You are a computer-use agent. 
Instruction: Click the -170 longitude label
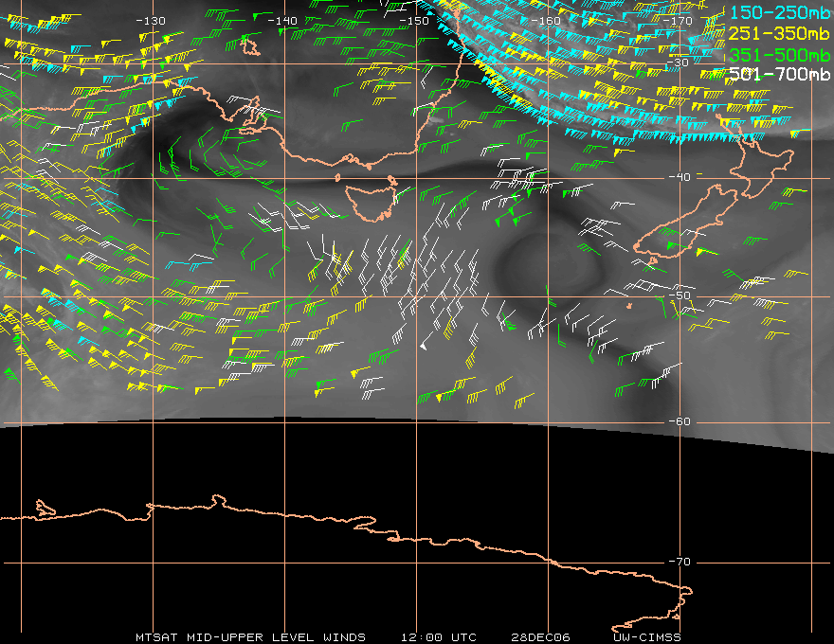point(677,21)
